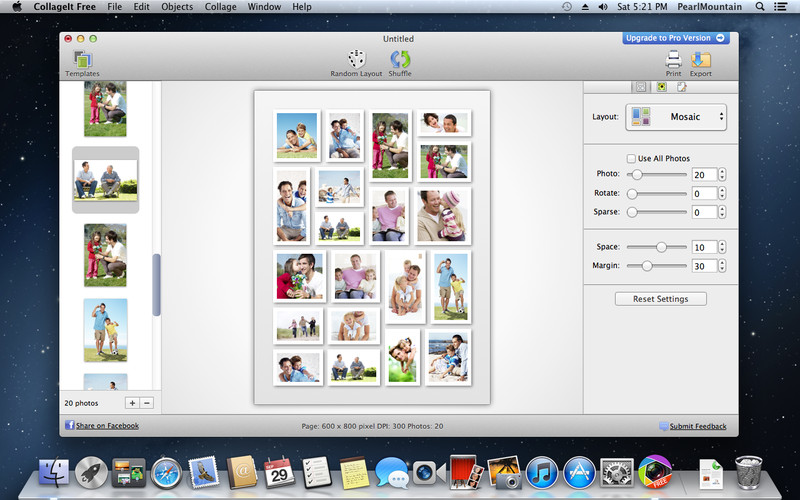
Task: Launch iTunes from the Dock
Action: 542,472
